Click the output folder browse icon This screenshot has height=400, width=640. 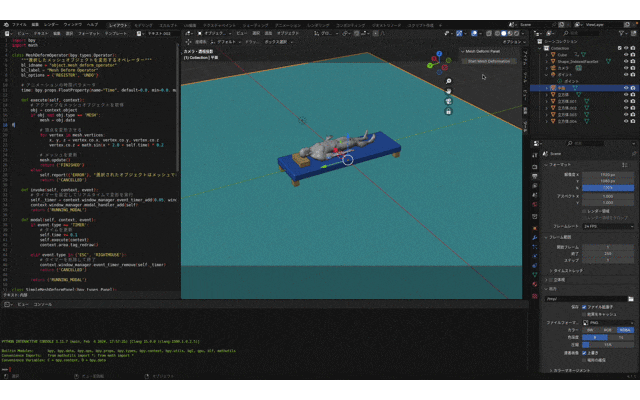click(x=631, y=299)
